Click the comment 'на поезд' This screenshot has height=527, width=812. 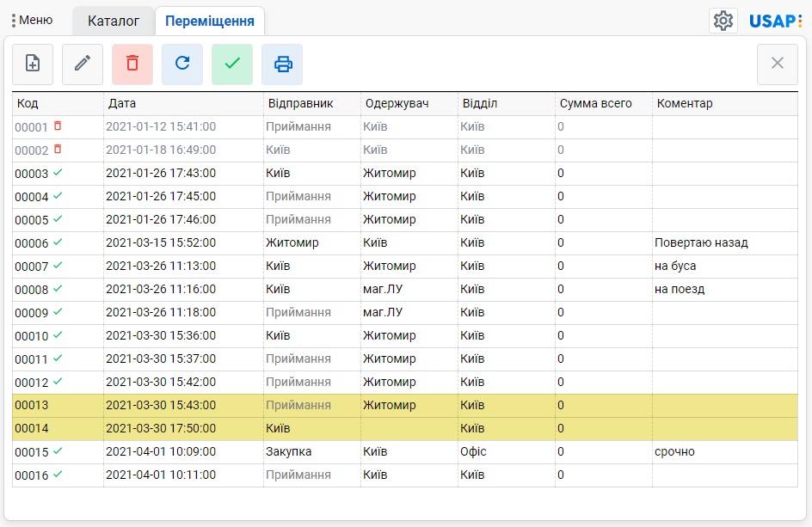(680, 290)
